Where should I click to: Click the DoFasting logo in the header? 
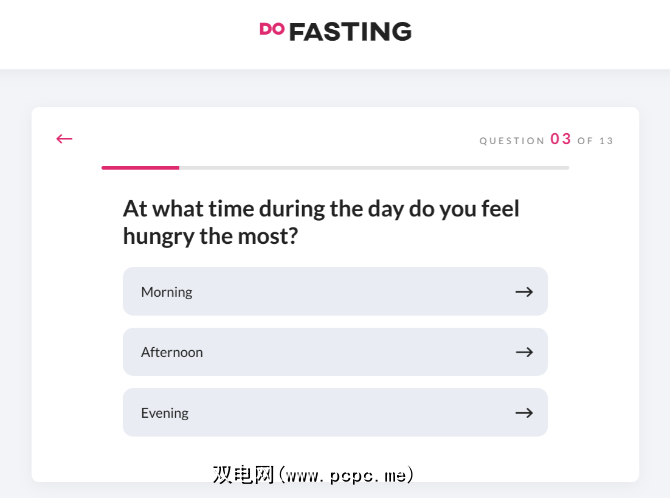[x=335, y=31]
